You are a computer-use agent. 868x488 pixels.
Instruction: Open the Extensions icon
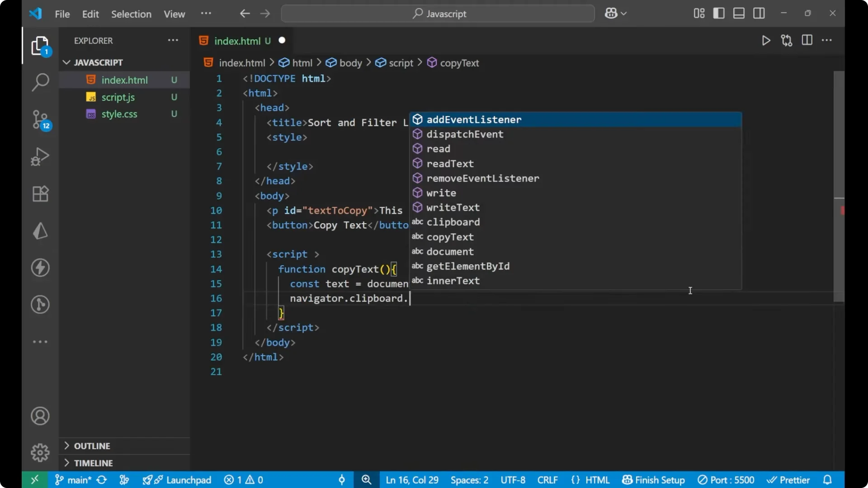[40, 193]
